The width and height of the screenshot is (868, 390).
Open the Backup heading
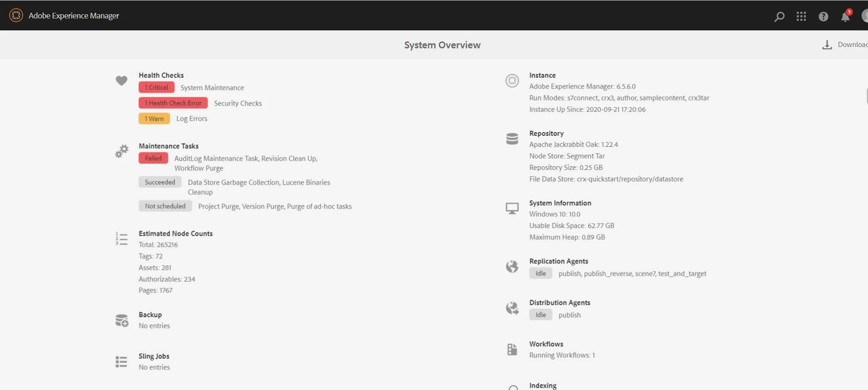(150, 314)
